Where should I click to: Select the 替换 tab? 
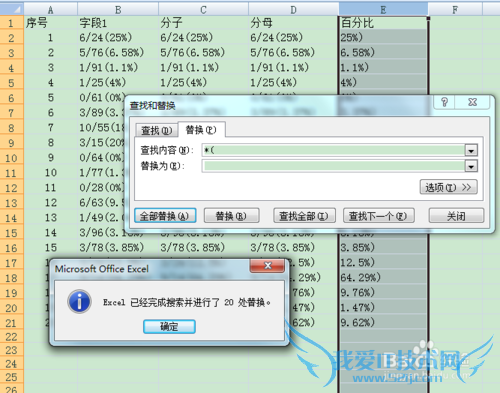click(201, 129)
